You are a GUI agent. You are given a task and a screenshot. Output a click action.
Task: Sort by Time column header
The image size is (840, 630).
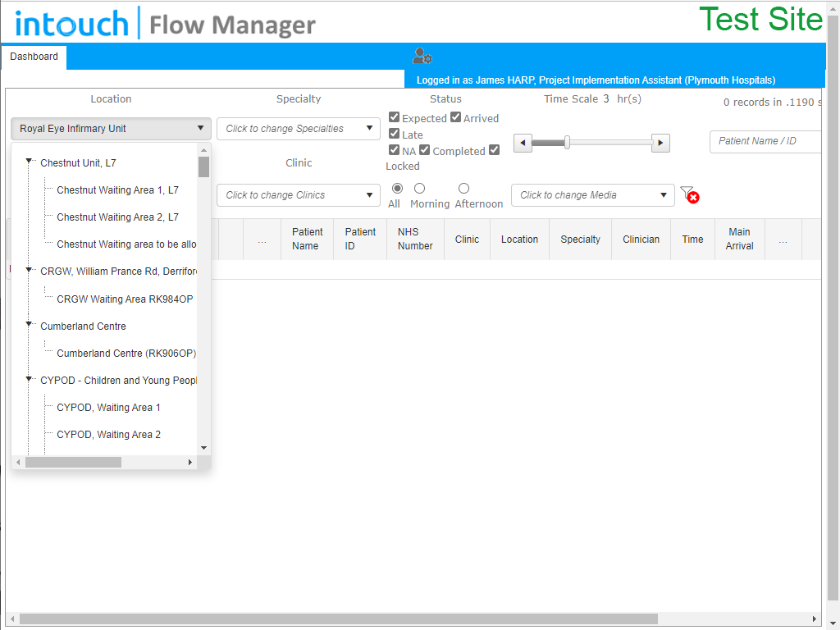click(x=692, y=240)
